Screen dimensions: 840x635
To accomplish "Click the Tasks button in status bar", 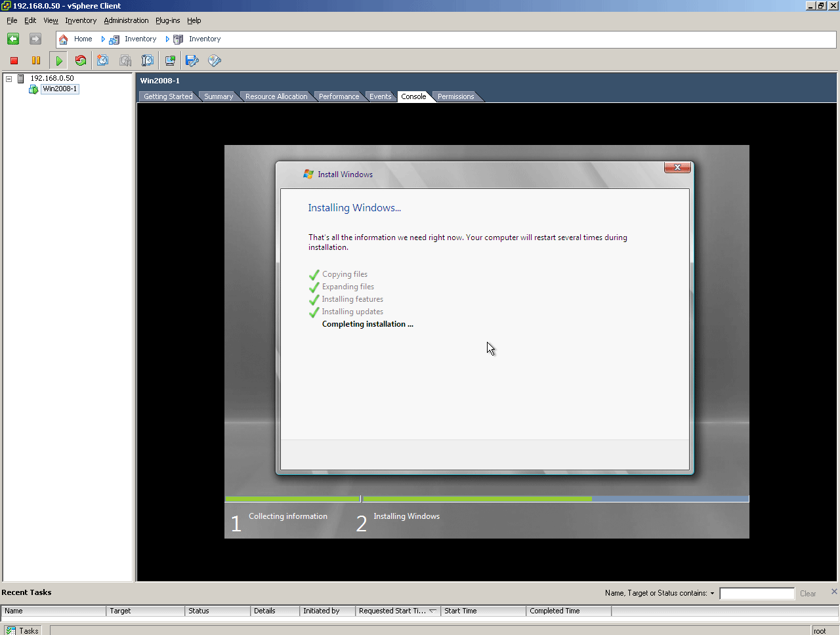I will point(22,631).
